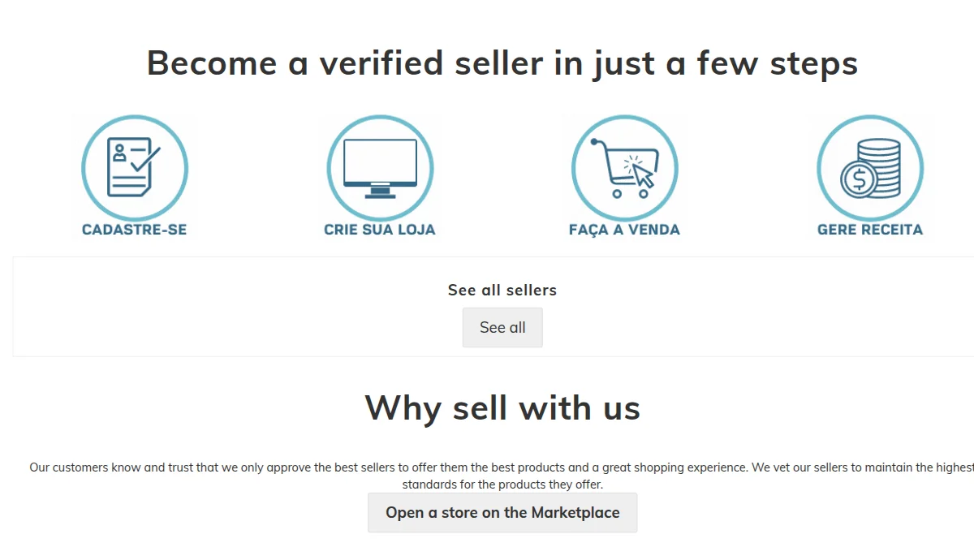Click the "standards for the products they offer" line
The image size is (974, 560).
point(502,485)
